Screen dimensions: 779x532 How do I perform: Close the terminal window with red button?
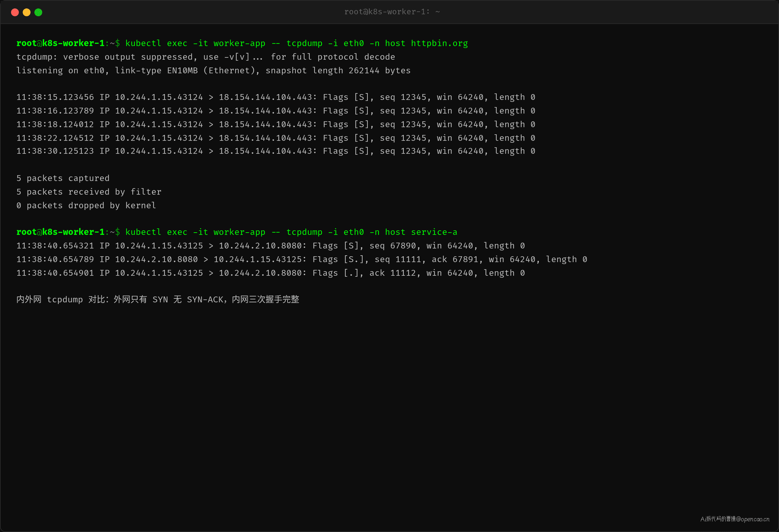[15, 12]
